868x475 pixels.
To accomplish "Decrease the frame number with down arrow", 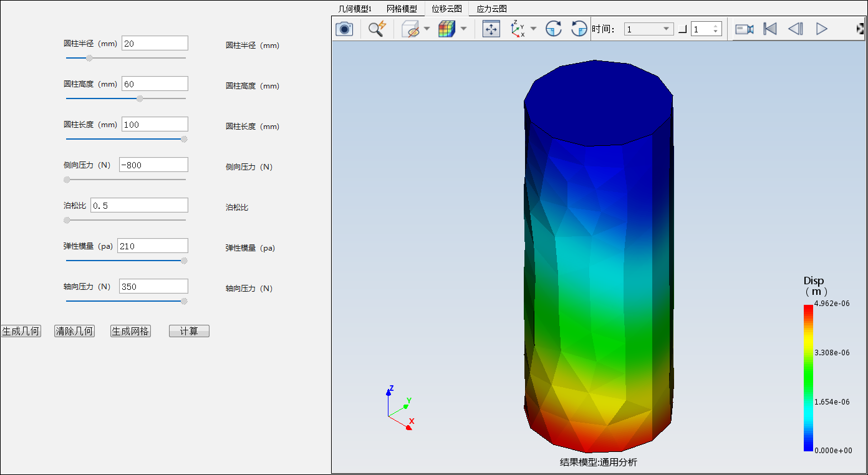I will pyautogui.click(x=716, y=32).
